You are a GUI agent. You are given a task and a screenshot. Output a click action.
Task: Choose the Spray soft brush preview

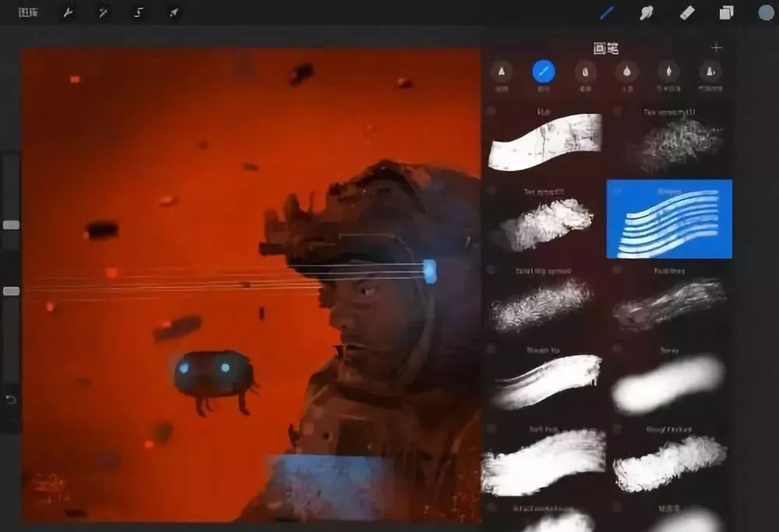(x=670, y=382)
